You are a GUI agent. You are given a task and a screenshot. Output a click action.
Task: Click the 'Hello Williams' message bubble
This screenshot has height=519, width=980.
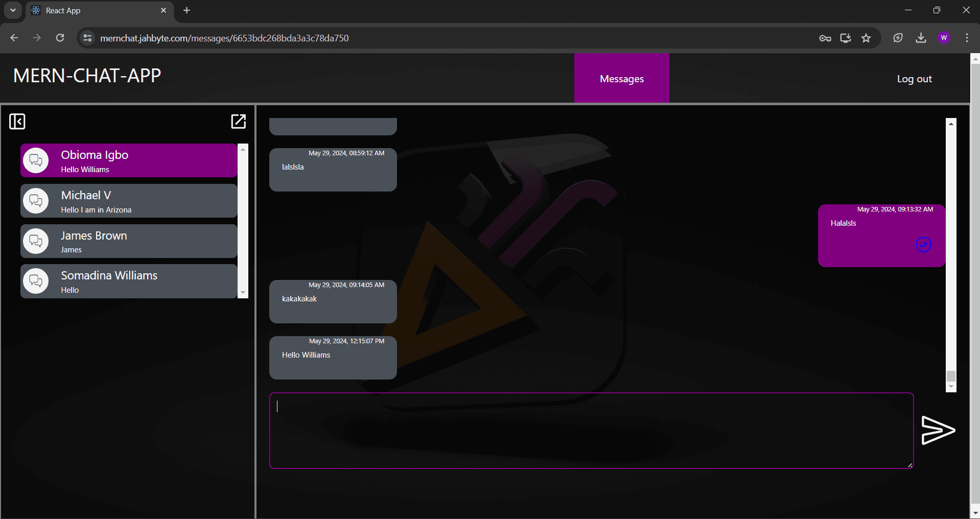[333, 358]
